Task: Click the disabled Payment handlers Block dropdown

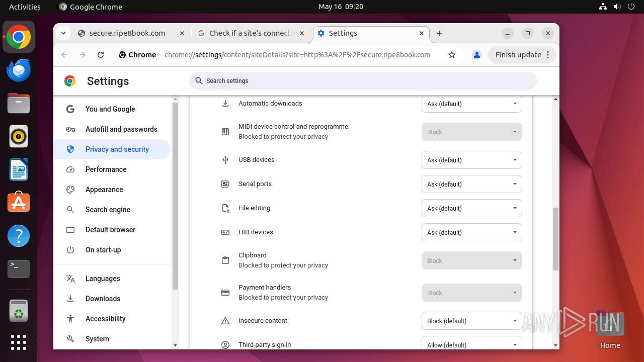Action: pyautogui.click(x=471, y=293)
